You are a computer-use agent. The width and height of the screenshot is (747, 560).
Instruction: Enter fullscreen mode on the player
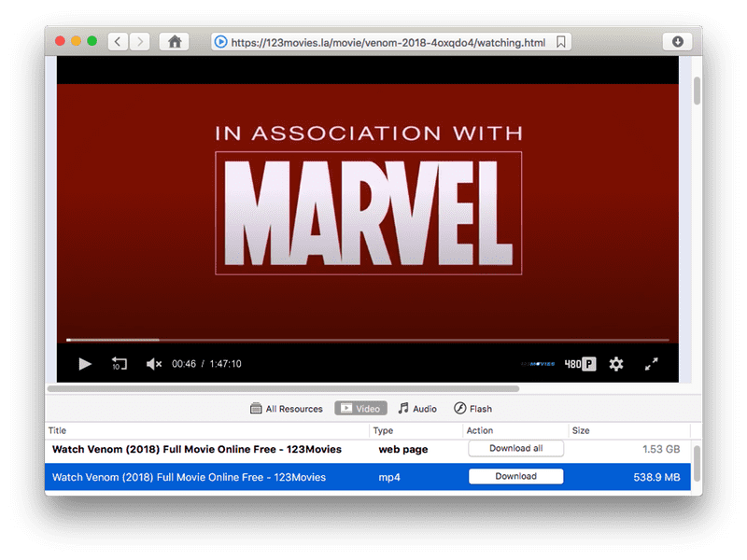[x=652, y=364]
